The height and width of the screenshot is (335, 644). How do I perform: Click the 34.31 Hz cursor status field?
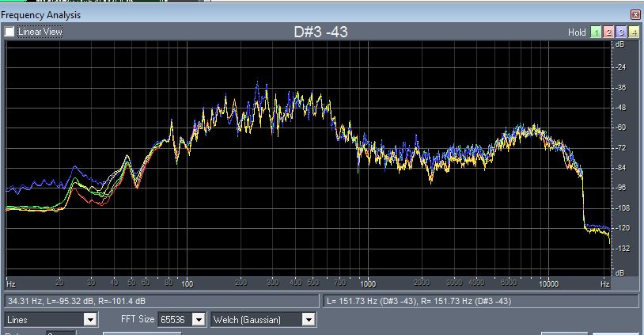pos(161,301)
